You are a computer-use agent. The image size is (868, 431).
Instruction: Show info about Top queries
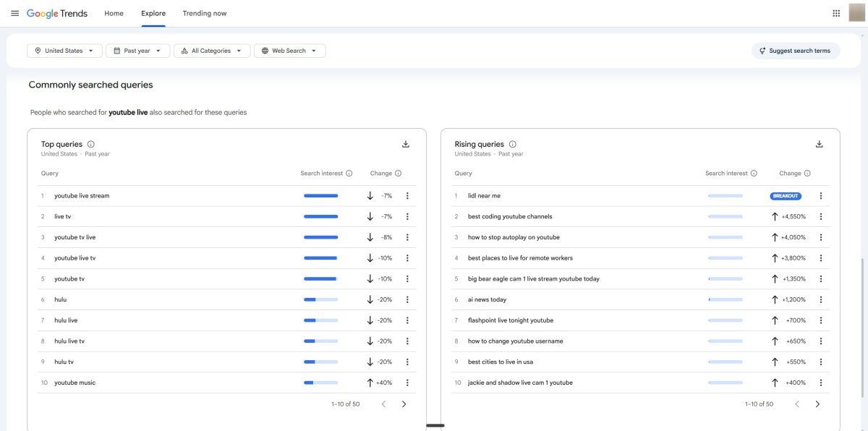pos(91,144)
